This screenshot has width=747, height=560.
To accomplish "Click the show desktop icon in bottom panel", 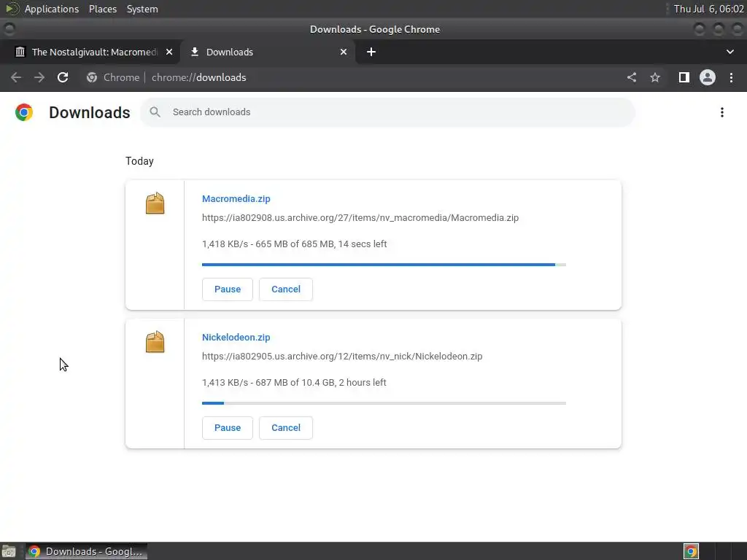I will [9, 551].
